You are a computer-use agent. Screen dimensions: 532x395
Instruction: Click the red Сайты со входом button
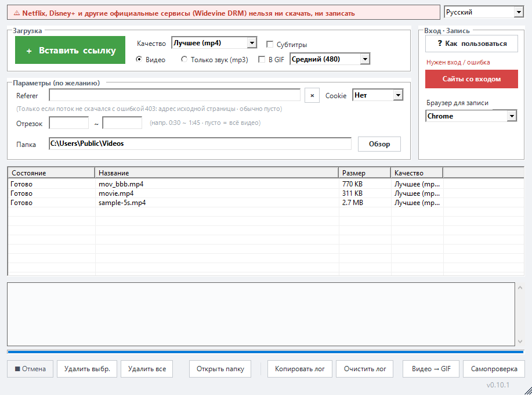tap(472, 79)
